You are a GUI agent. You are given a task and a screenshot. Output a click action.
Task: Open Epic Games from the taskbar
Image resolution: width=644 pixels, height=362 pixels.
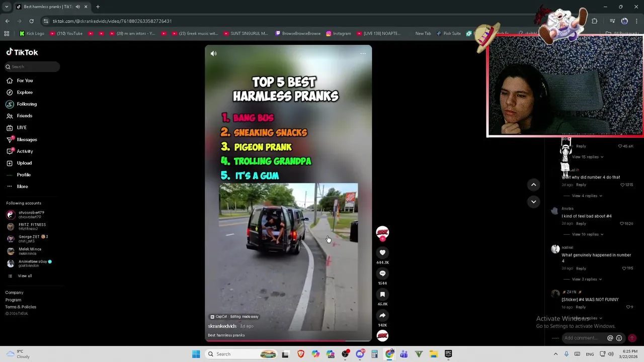click(448, 354)
